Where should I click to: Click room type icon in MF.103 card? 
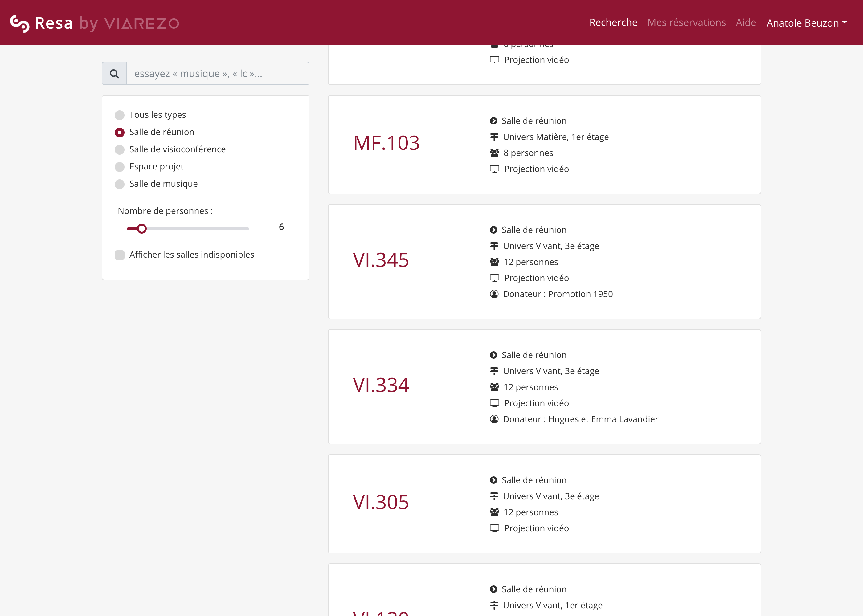point(493,121)
